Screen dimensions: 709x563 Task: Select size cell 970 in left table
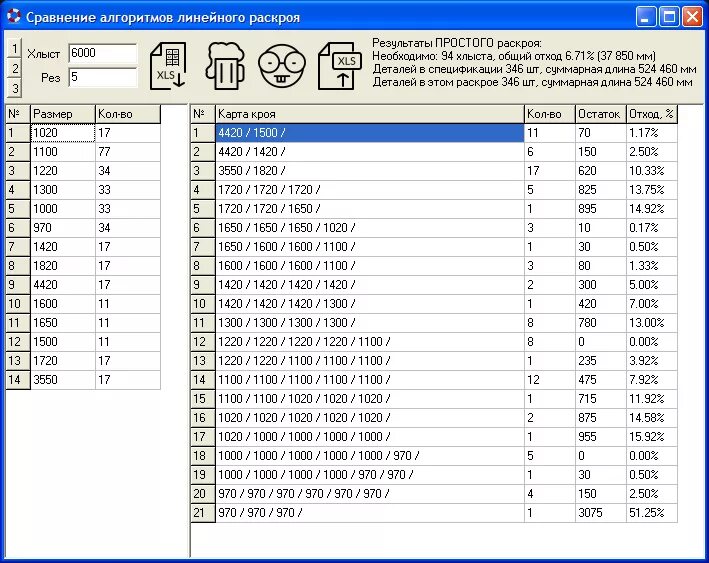(63, 228)
